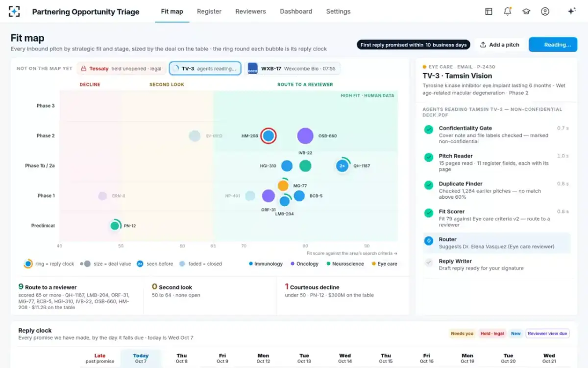Click the Oncology legend swatch

coord(293,263)
